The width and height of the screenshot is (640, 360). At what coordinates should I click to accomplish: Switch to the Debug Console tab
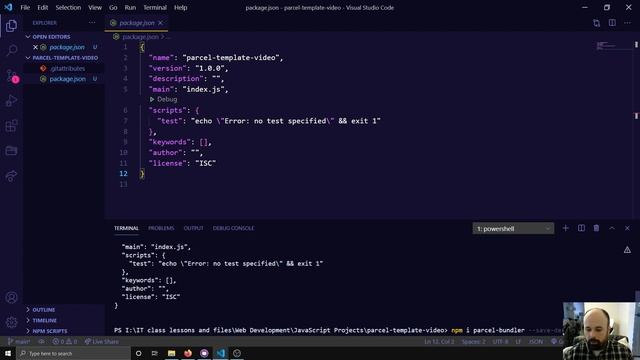pyautogui.click(x=233, y=228)
